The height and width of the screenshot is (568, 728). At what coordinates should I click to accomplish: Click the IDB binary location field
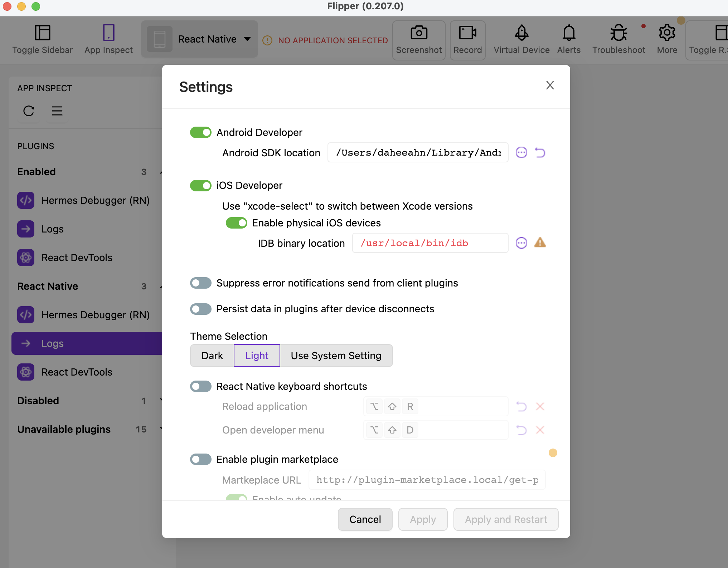(x=429, y=243)
